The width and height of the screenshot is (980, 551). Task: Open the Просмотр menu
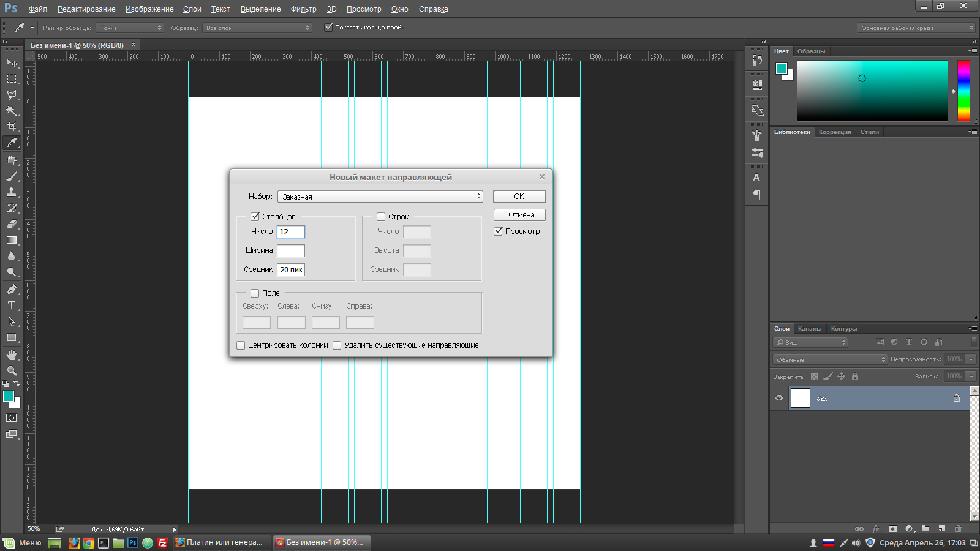364,9
